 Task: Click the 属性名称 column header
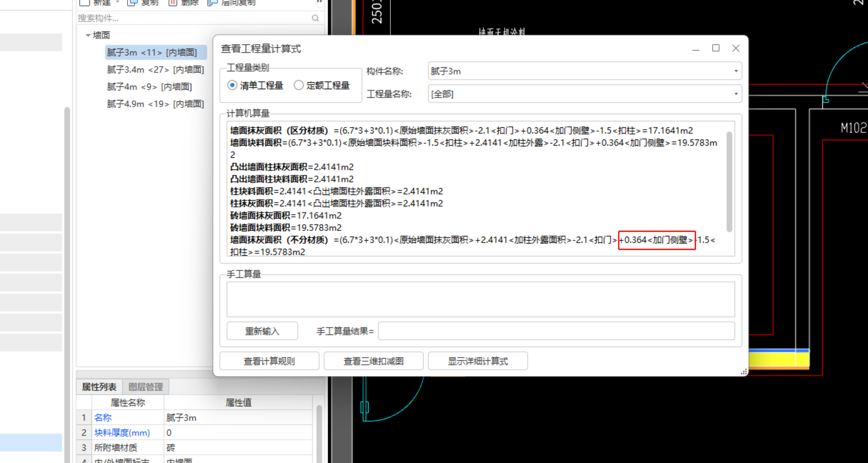pyautogui.click(x=128, y=403)
